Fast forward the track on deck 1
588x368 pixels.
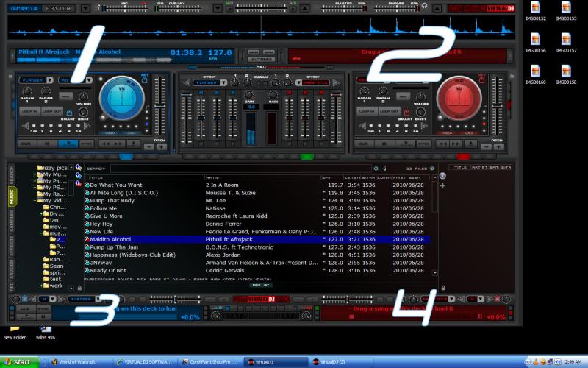118,144
